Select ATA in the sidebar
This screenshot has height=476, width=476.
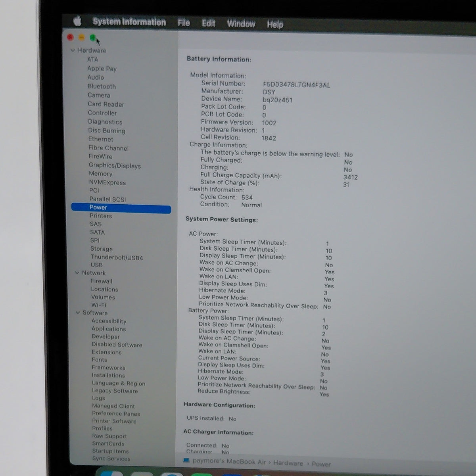coord(92,59)
